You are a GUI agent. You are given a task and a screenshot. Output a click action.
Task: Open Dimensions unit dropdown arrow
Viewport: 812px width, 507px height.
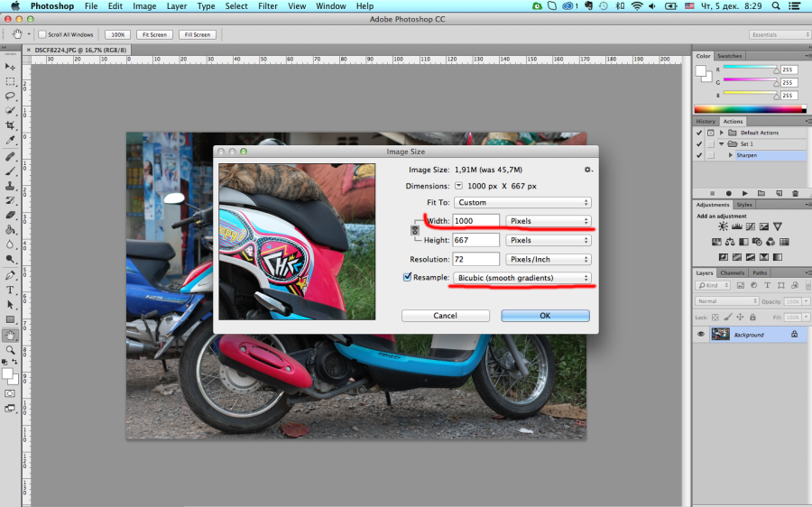click(x=458, y=186)
